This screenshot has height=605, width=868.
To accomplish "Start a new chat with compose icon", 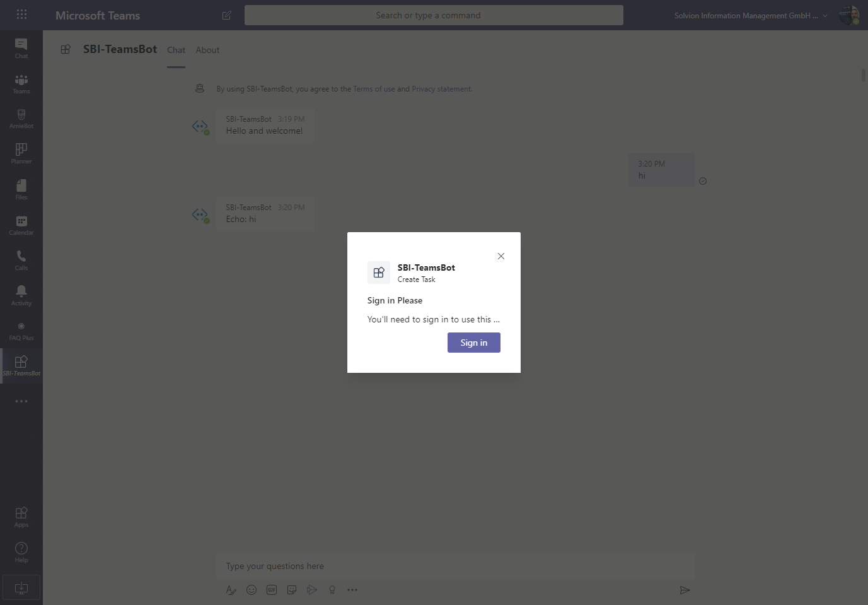I will [x=227, y=15].
